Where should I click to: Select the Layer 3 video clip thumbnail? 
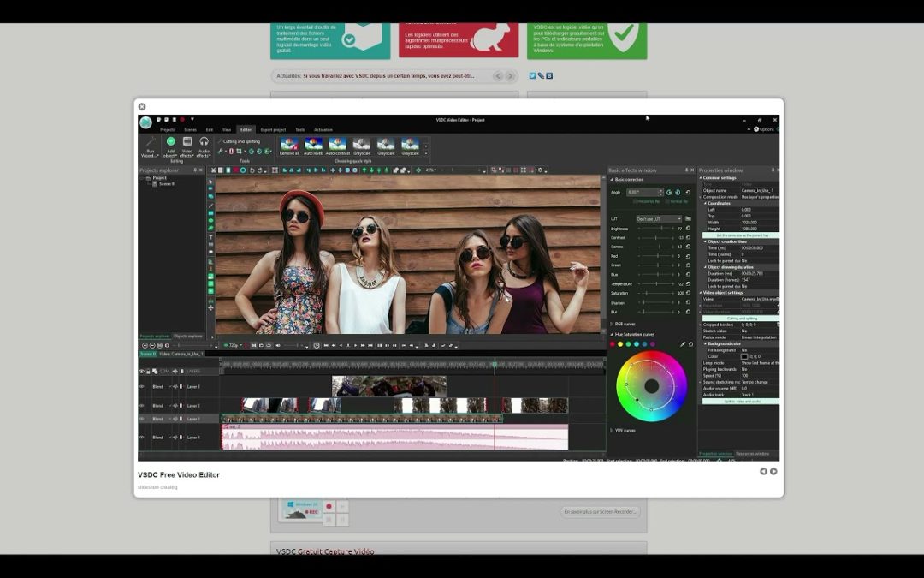pyautogui.click(x=389, y=386)
